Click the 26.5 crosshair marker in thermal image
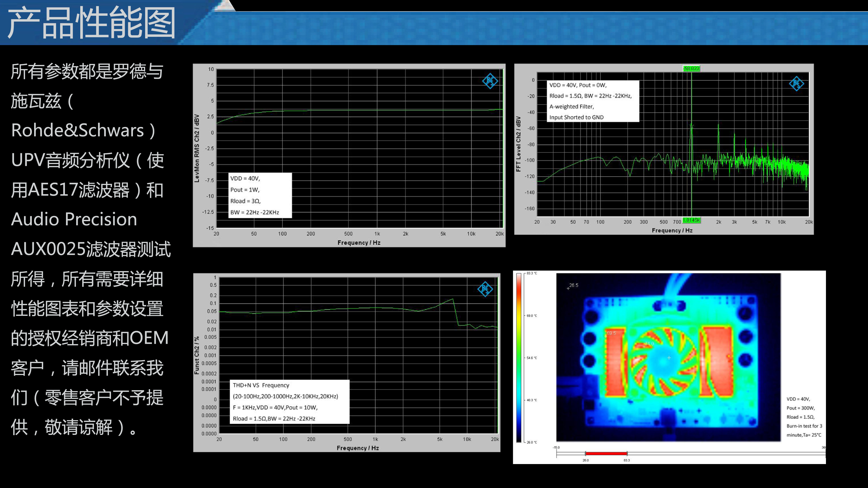This screenshot has height=488, width=868. (568, 288)
